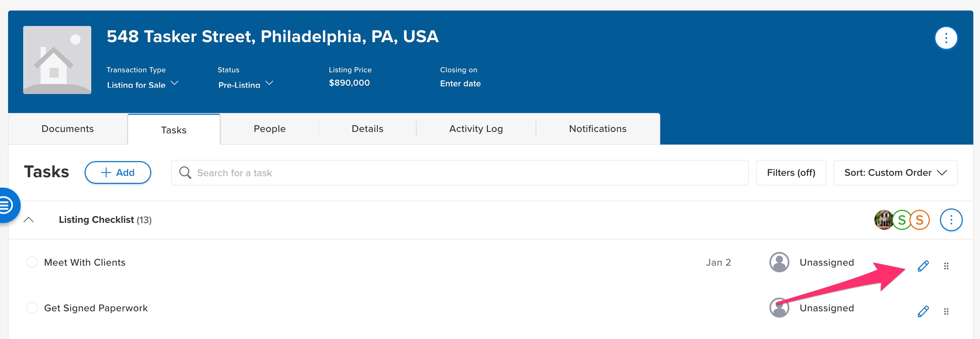Click drag handle on Meet With Clients row
The image size is (980, 339).
tap(946, 266)
